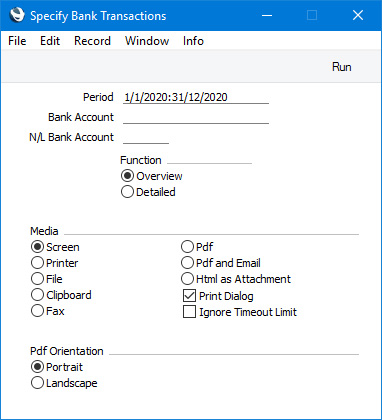Click the application logo icon in title bar
The image size is (382, 420).
click(x=17, y=15)
